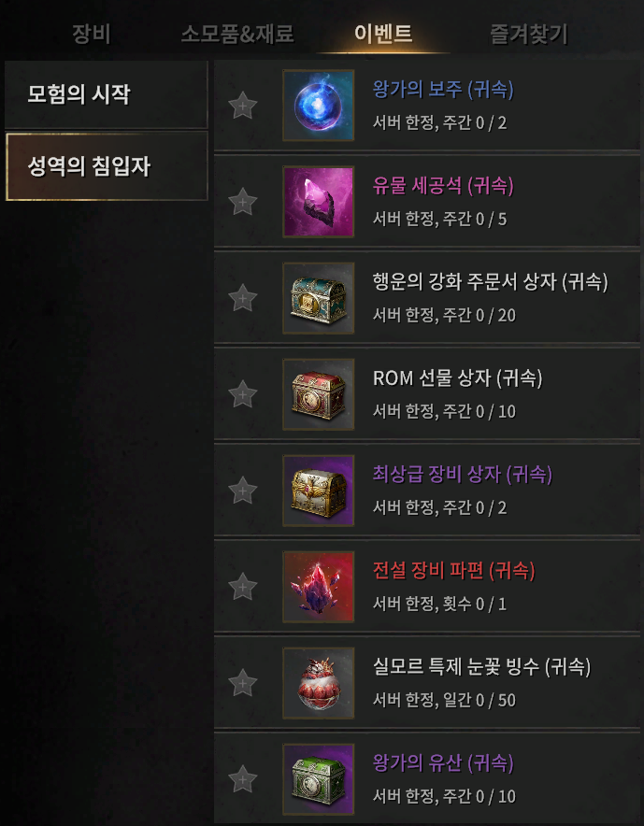Viewport: 644px width, 826px height.
Task: Open the 행운의 강화 주문서 상자 chest icon
Action: click(x=319, y=298)
